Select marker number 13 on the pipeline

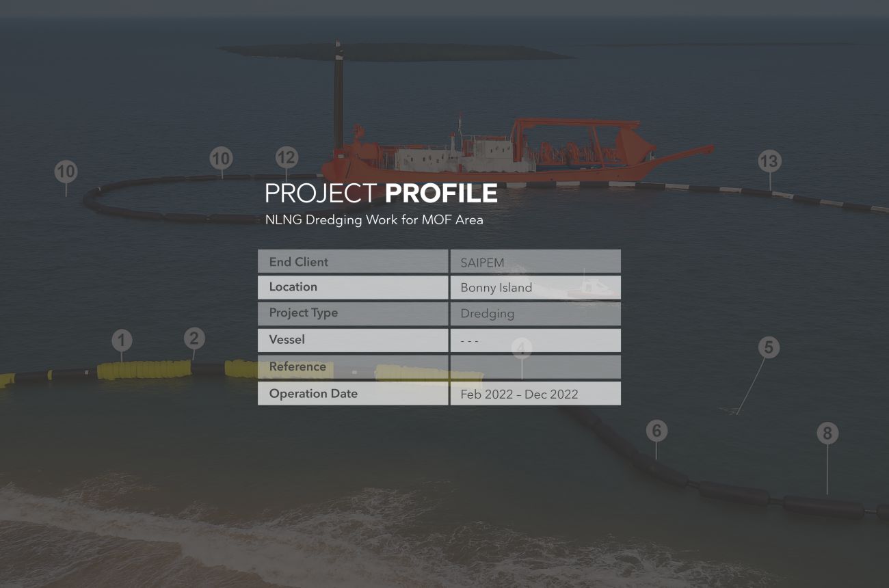tap(769, 161)
